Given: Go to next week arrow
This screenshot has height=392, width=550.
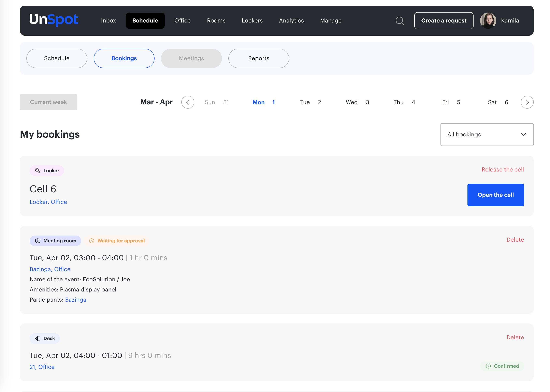Looking at the screenshot, I should point(527,102).
